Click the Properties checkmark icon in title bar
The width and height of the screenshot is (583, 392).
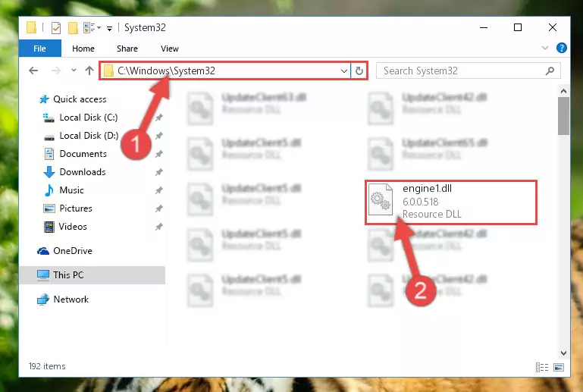click(x=56, y=28)
